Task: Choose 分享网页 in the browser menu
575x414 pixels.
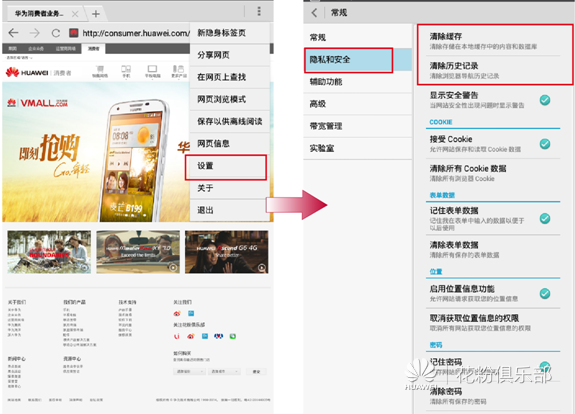Action: click(x=230, y=55)
